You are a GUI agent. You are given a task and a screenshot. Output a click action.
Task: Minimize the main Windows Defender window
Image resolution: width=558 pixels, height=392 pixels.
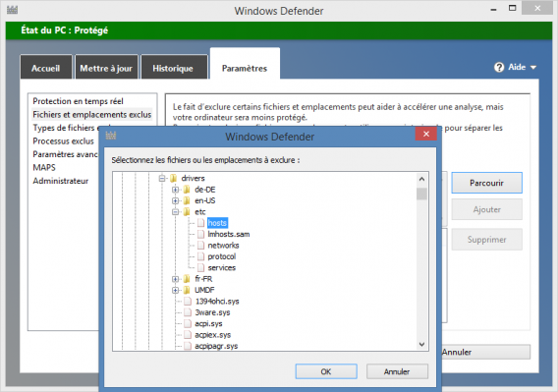493,9
